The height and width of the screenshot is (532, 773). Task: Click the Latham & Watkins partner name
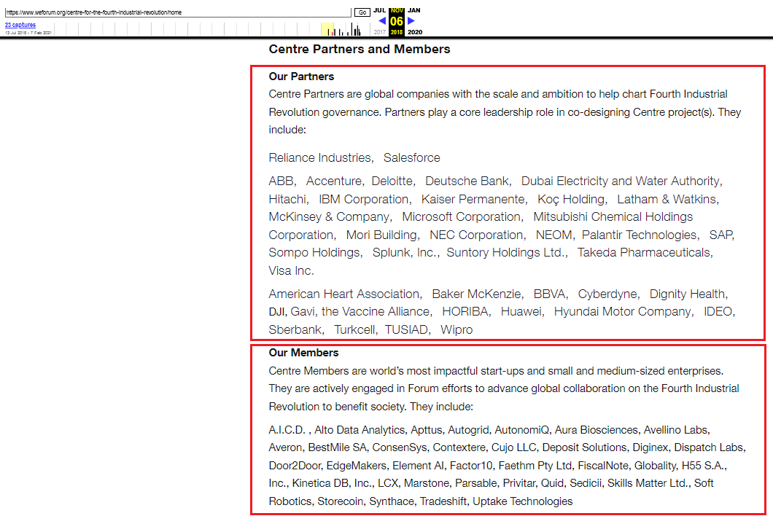[x=667, y=199]
